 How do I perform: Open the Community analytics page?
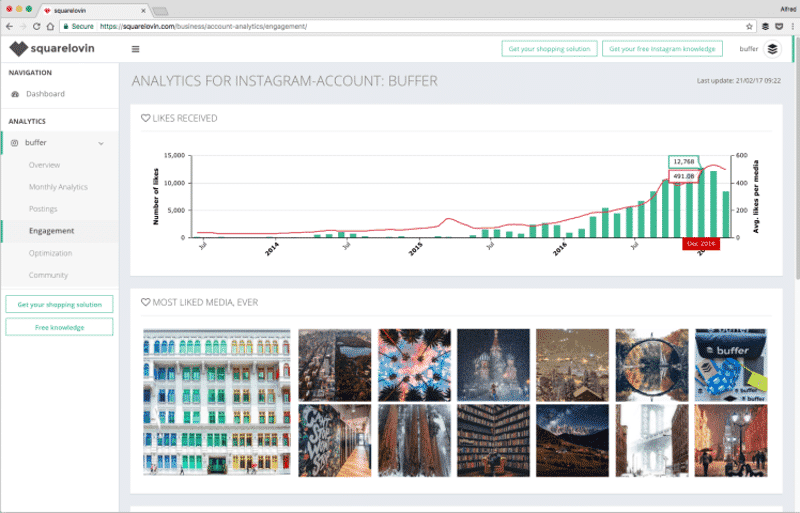(48, 275)
